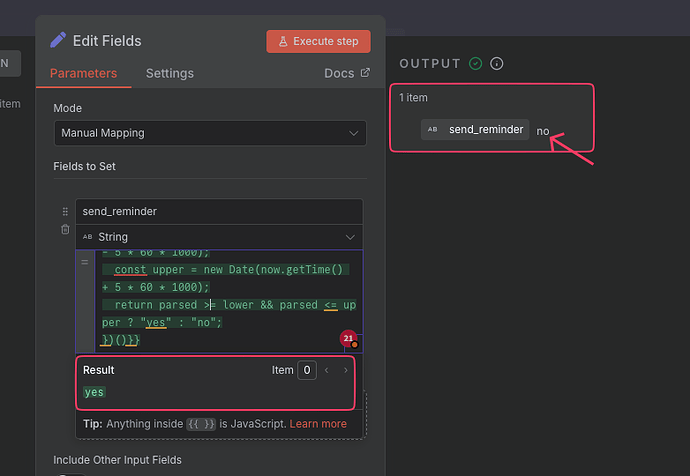Click the Item number box in Result
The width and height of the screenshot is (690, 476).
[306, 370]
